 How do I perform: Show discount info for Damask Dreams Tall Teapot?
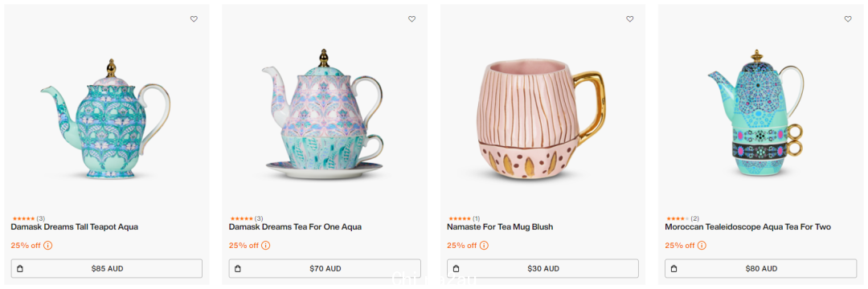click(x=47, y=246)
